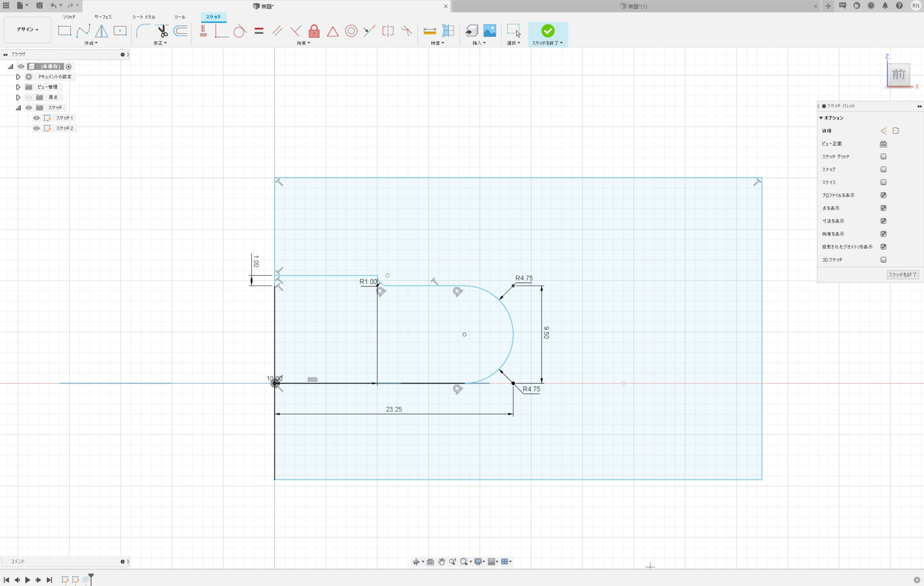The image size is (924, 586).
Task: Expand the ドキュメントの設定 tree node
Action: pos(18,77)
